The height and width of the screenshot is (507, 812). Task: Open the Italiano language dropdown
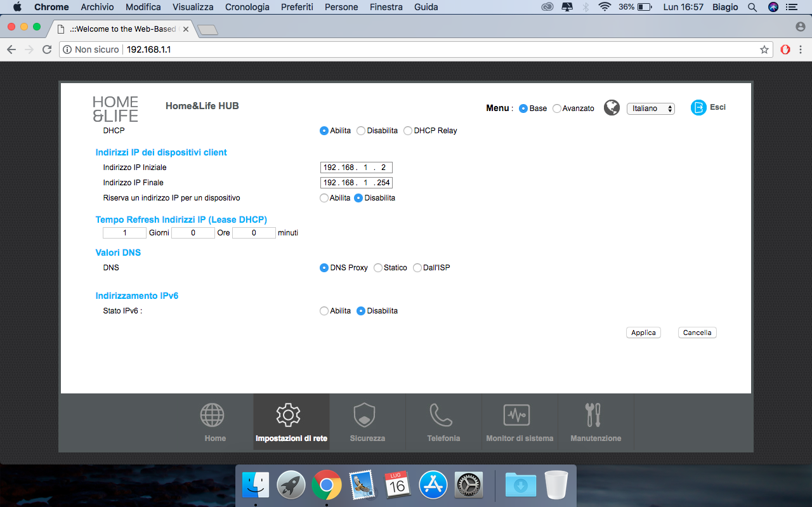tap(650, 109)
